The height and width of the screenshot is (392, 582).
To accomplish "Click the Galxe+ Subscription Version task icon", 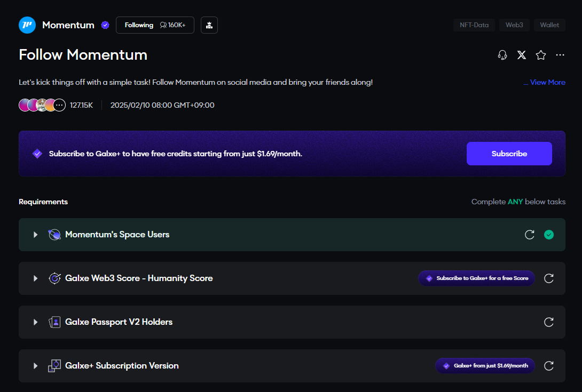I will 54,366.
